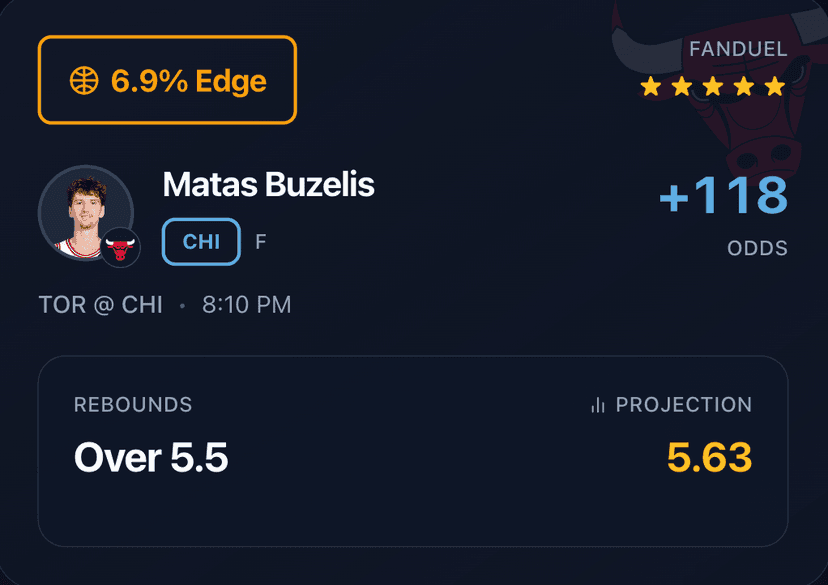Click the 5.63 projection value
This screenshot has width=828, height=585.
(x=709, y=458)
